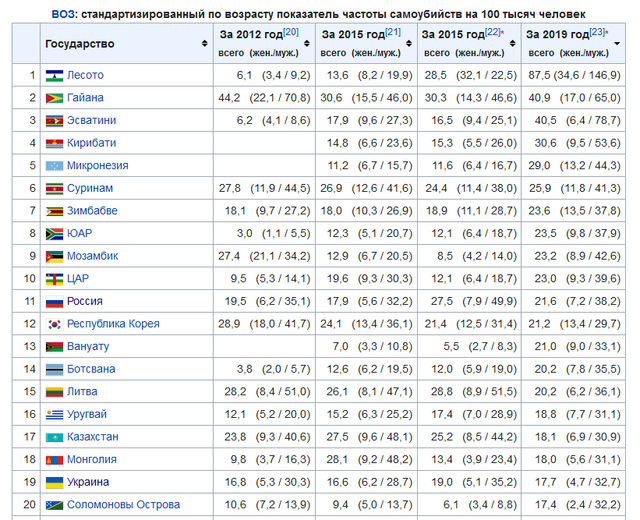
Task: Sort table by Государство column arrows
Action: click(204, 43)
